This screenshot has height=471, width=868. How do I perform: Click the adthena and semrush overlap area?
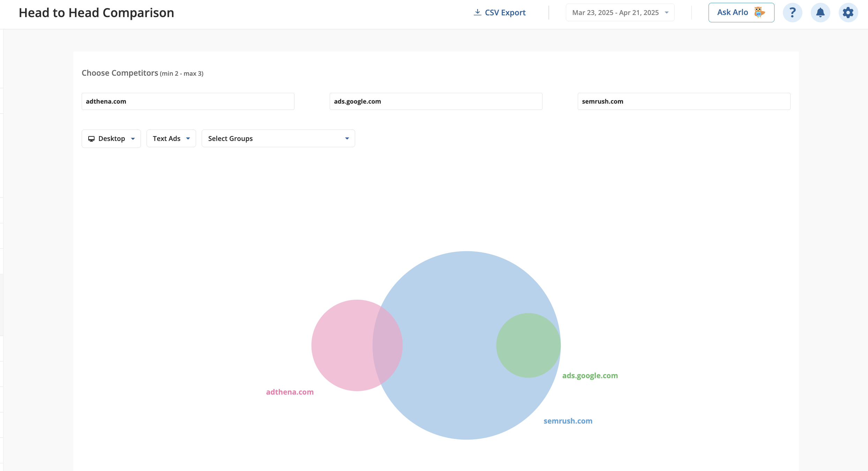coord(388,345)
